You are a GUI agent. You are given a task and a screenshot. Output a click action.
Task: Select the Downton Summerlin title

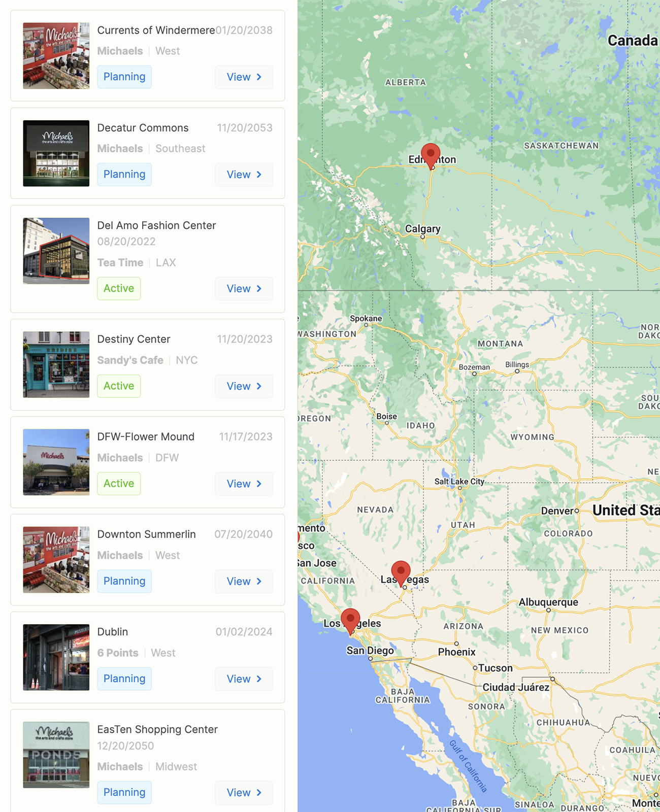point(147,534)
